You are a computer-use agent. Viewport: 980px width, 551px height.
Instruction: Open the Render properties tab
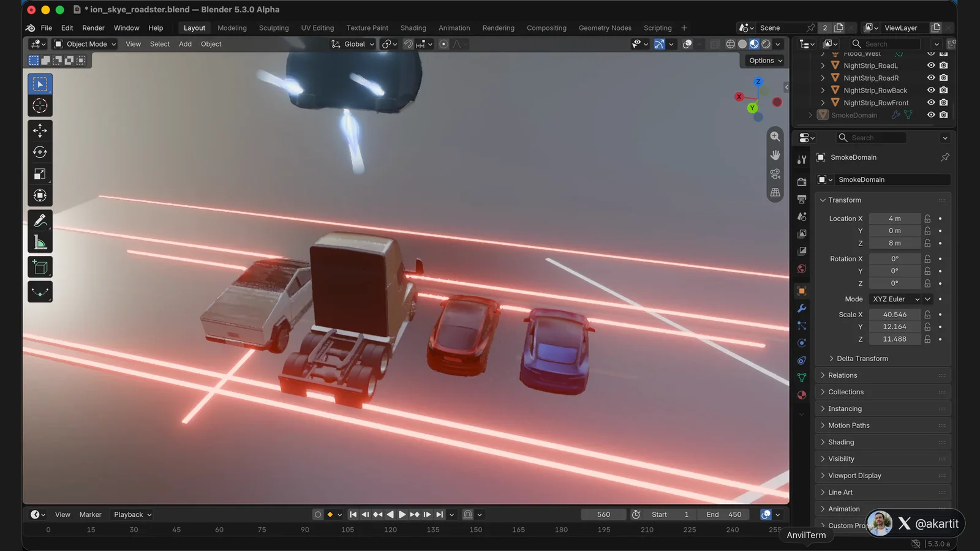click(802, 182)
